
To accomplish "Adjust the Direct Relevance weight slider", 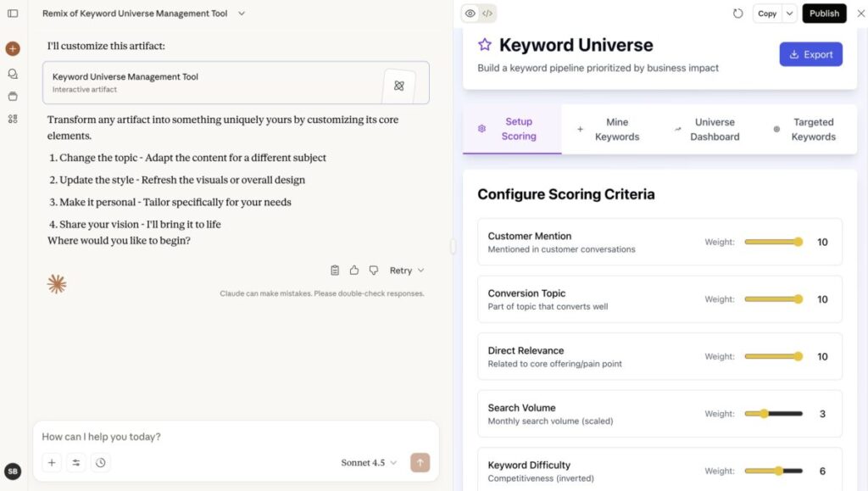I will [773, 356].
